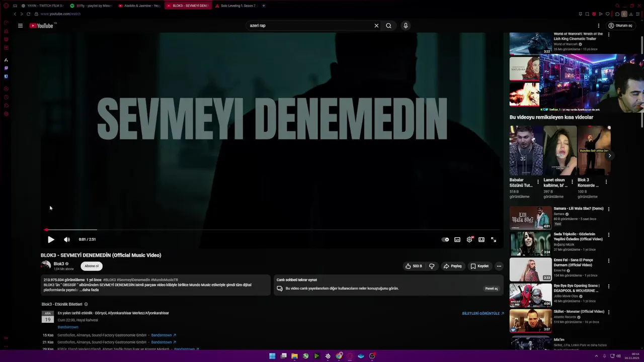This screenshot has height=362, width=644.
Task: Open the BİLETLERİ GÖRÜNTÜLE tickets link
Action: point(483,313)
